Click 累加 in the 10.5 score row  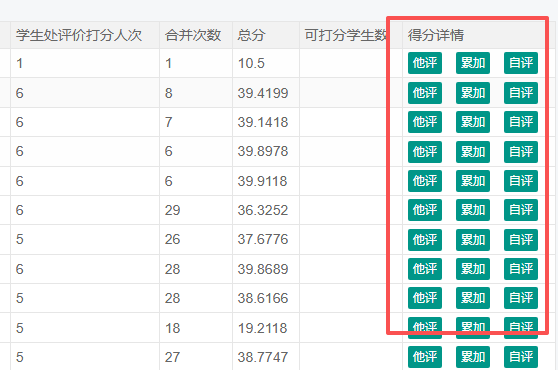point(473,63)
